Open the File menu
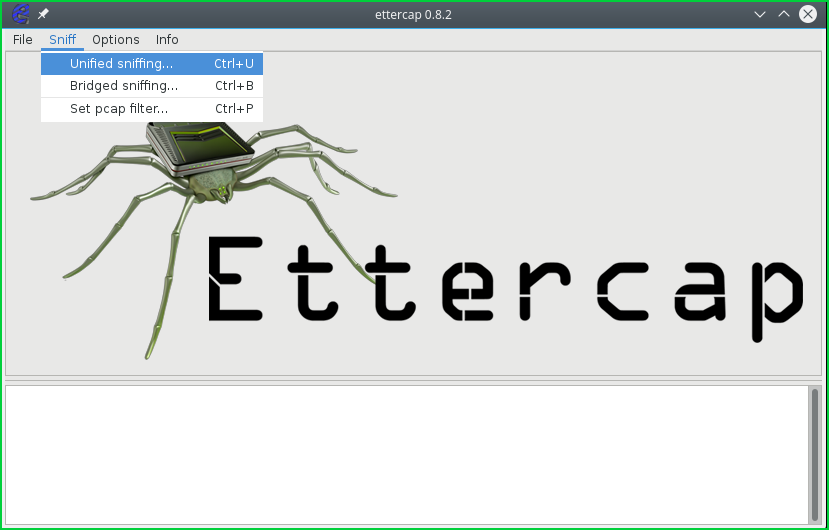829x530 pixels. pyautogui.click(x=22, y=40)
